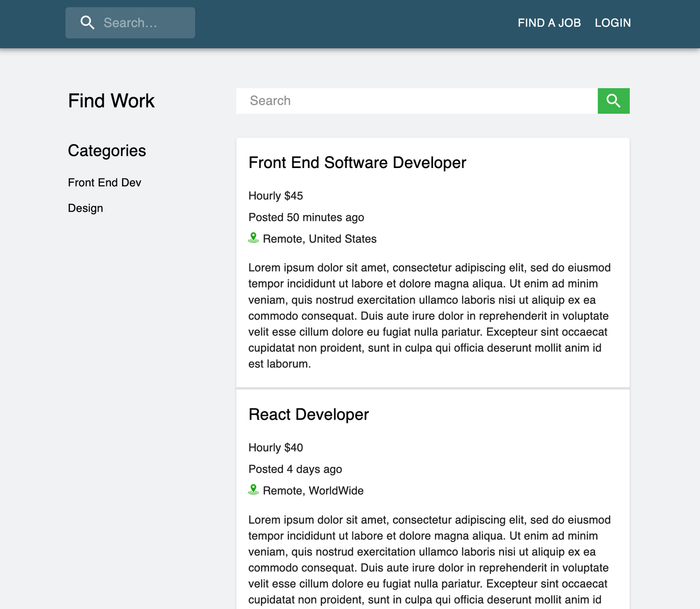700x609 pixels.
Task: Click the Remote, WorldWide location text
Action: click(x=313, y=491)
